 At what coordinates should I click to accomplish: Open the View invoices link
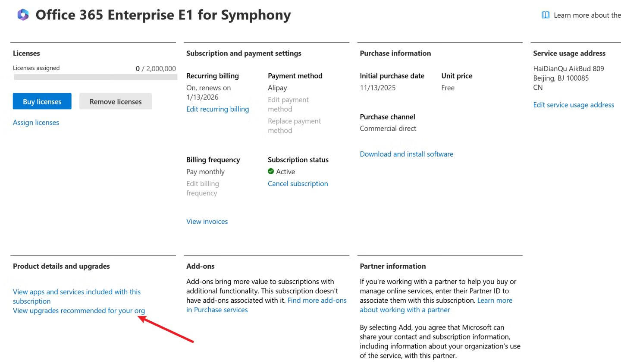point(207,221)
